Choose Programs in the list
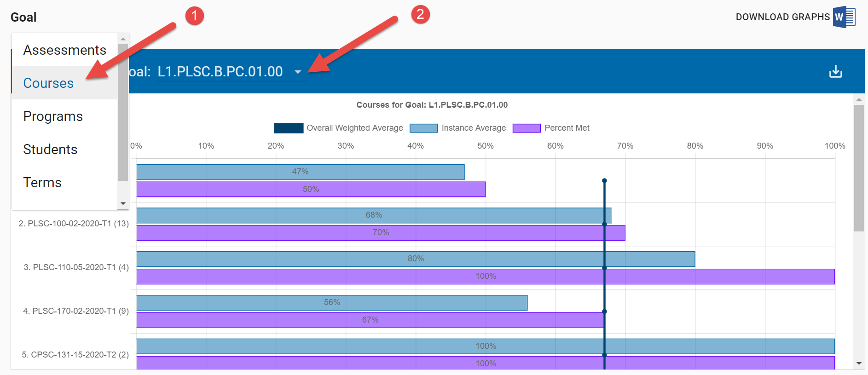This screenshot has width=868, height=375. 53,116
